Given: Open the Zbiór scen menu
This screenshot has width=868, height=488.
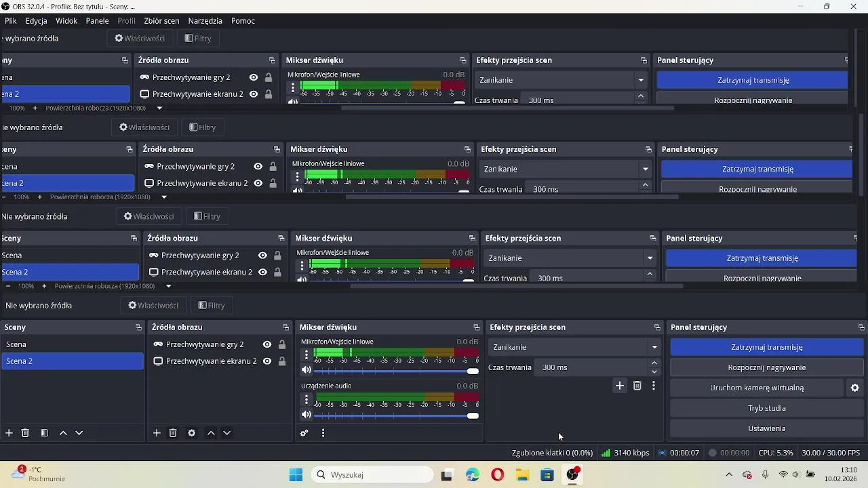Looking at the screenshot, I should pyautogui.click(x=161, y=21).
